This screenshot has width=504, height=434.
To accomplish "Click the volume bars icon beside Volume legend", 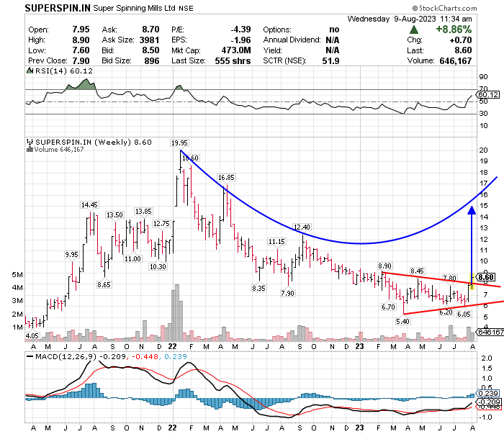I will click(x=30, y=150).
